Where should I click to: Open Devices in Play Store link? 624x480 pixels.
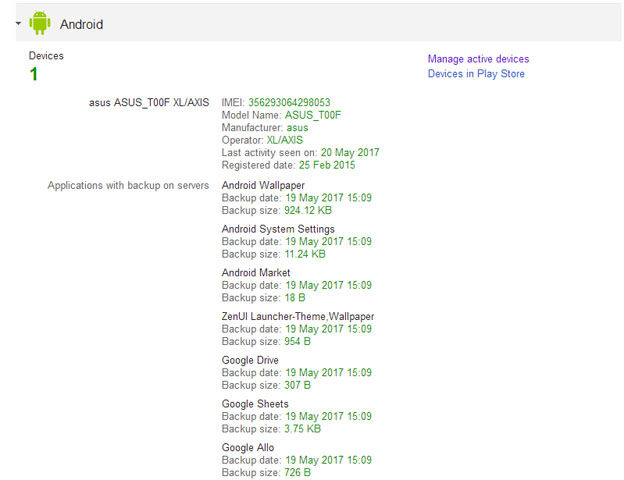[476, 74]
